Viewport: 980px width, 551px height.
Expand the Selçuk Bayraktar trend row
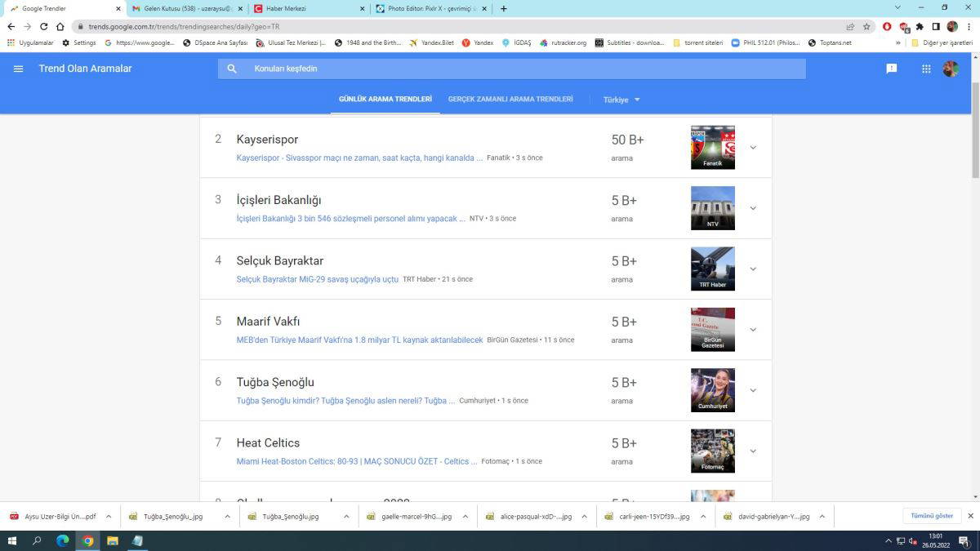point(753,269)
